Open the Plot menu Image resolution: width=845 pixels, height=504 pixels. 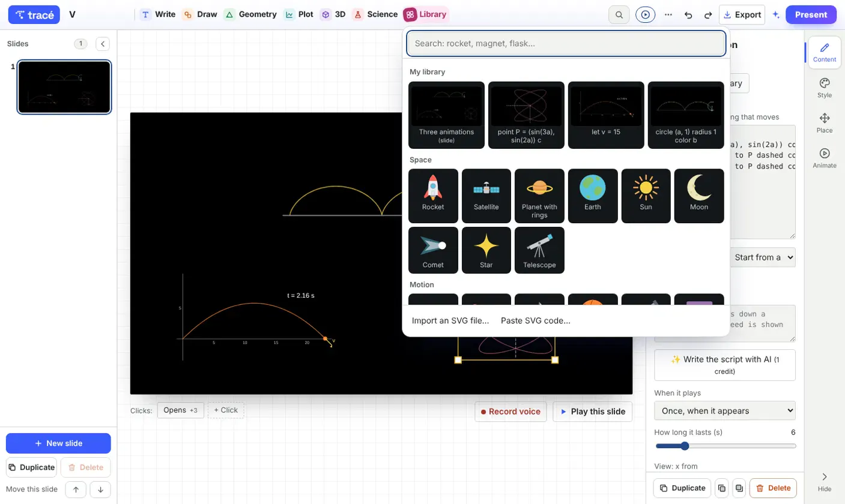[299, 14]
